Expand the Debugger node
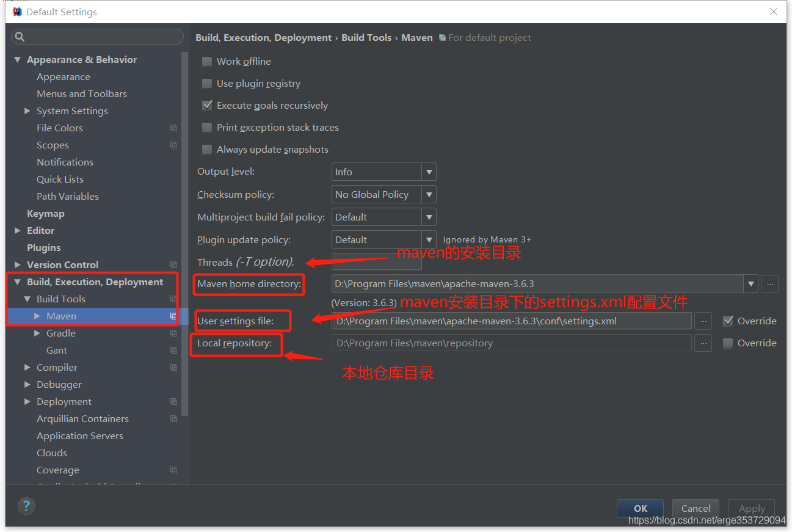792x532 pixels. tap(27, 384)
